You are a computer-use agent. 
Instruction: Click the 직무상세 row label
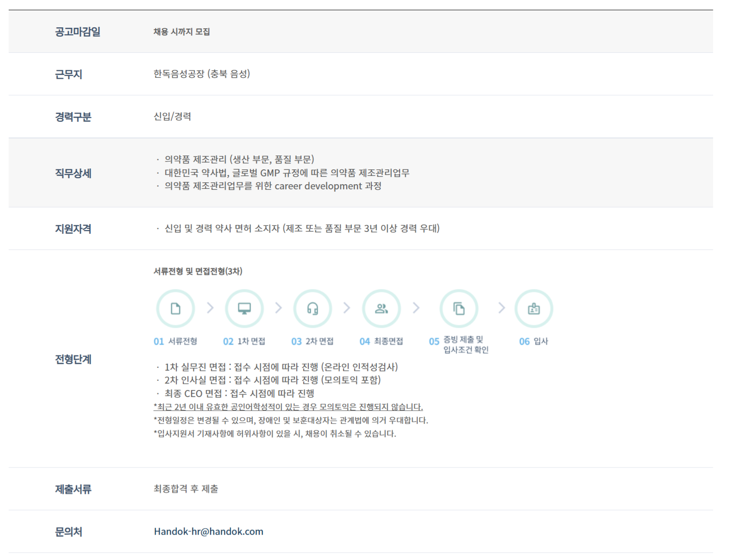click(x=73, y=173)
